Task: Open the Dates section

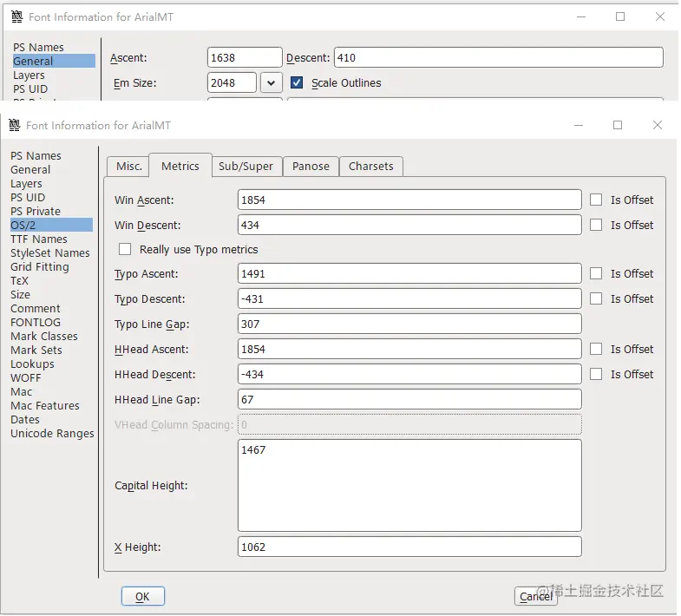Action: point(25,420)
